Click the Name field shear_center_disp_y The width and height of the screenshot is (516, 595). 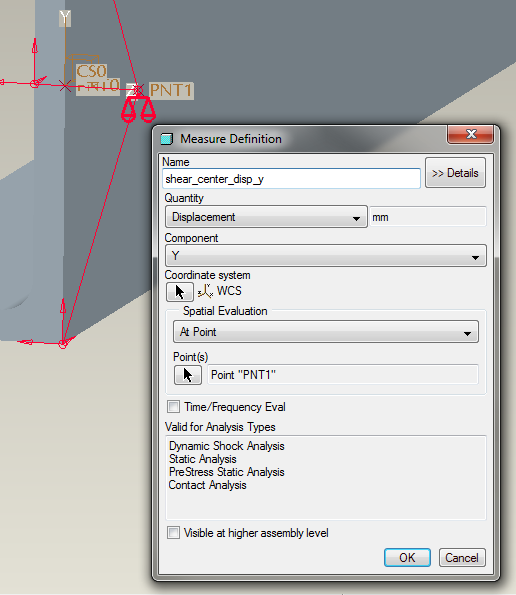point(291,179)
